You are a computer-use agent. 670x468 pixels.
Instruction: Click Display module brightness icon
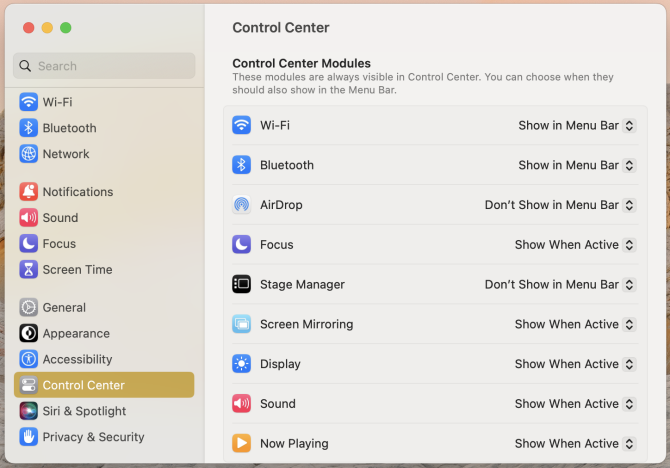[x=241, y=364]
